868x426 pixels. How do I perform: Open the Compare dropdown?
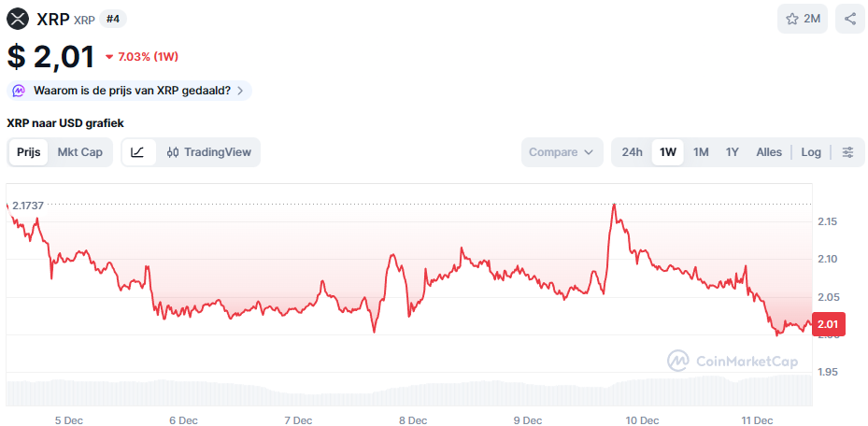click(x=562, y=152)
